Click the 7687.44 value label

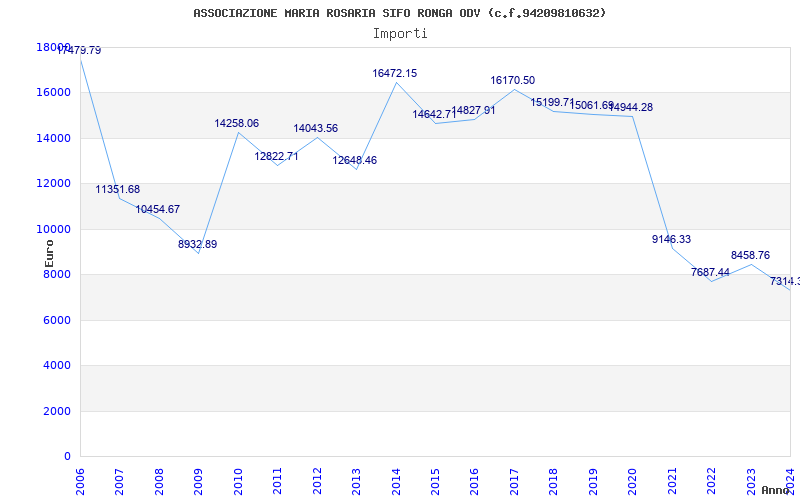(710, 272)
